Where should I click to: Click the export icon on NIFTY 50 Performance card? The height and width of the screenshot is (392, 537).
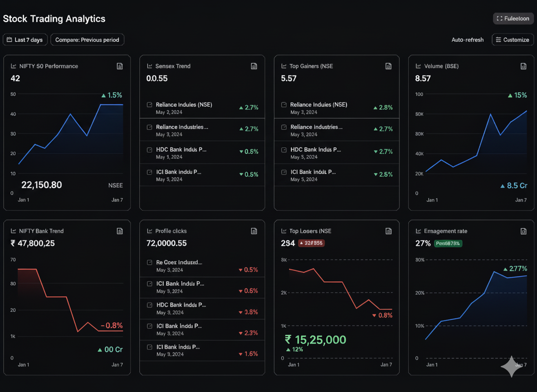(x=120, y=66)
